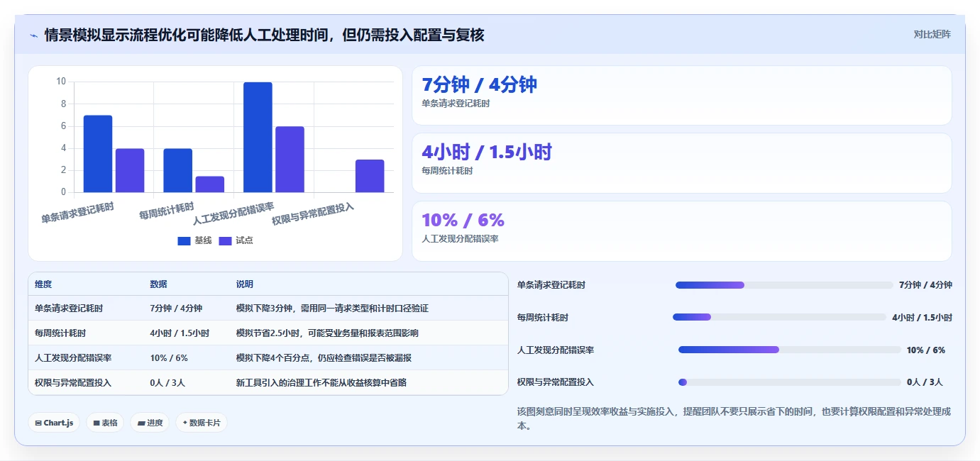Click the chart x-axis label 每周统计耗时
Image resolution: width=980 pixels, height=461 pixels.
(x=166, y=211)
